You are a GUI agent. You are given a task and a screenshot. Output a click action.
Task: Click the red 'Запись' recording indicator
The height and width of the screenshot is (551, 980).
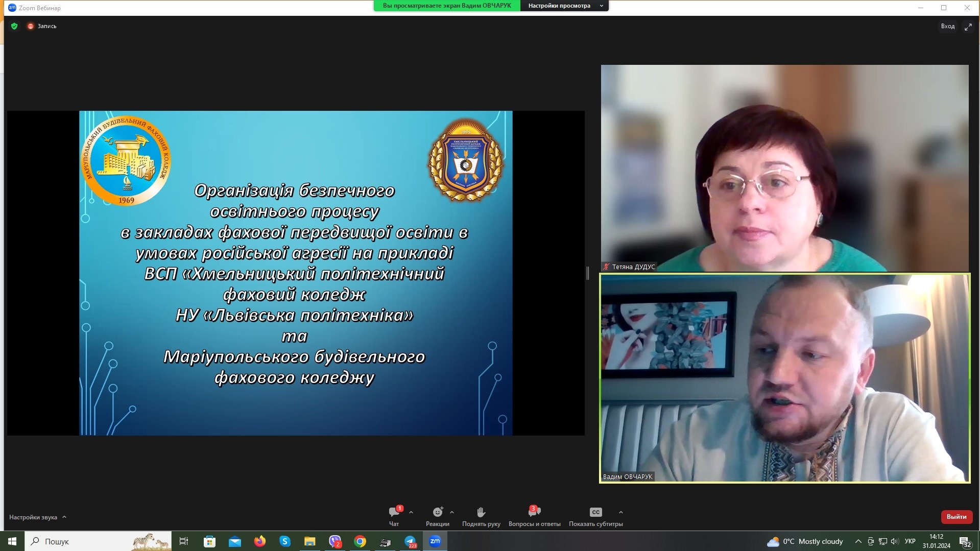pyautogui.click(x=42, y=26)
